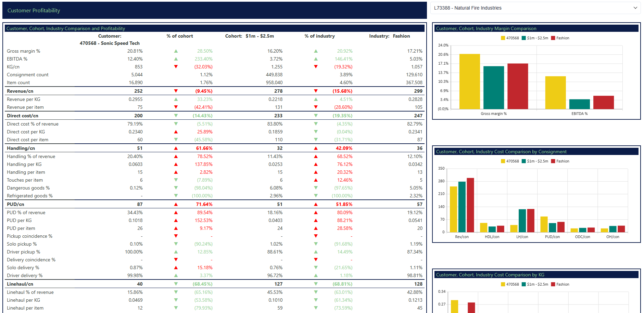Click the '% of industry' column header
This screenshot has width=644, height=313.
[x=320, y=36]
